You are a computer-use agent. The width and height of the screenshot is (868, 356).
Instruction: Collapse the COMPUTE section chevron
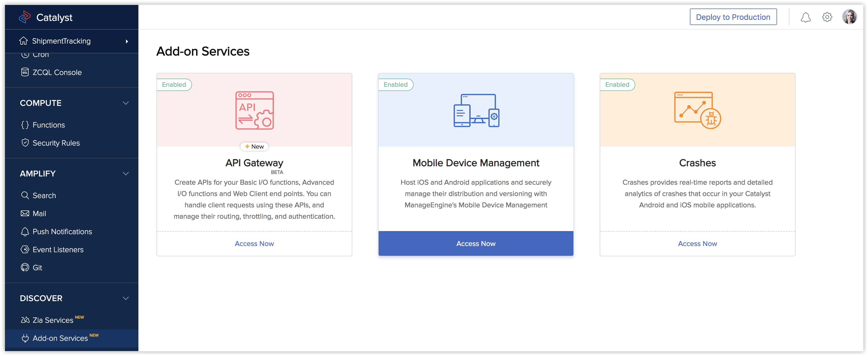(126, 103)
